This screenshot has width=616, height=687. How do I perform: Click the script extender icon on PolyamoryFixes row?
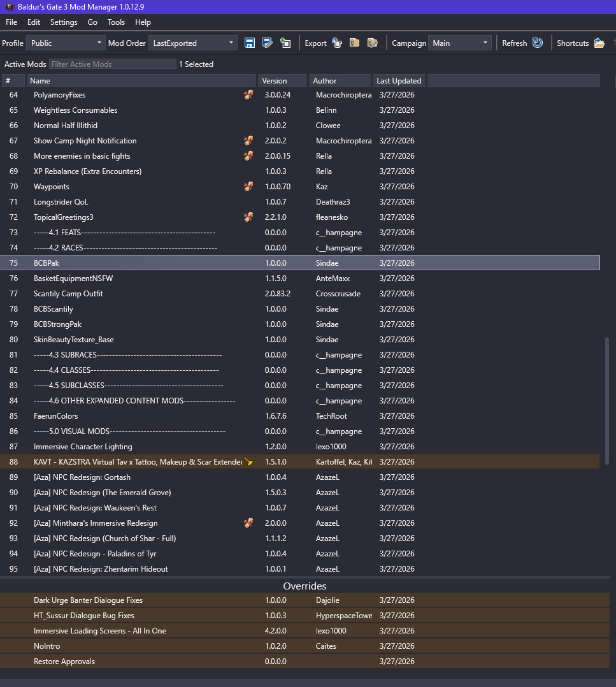(248, 94)
